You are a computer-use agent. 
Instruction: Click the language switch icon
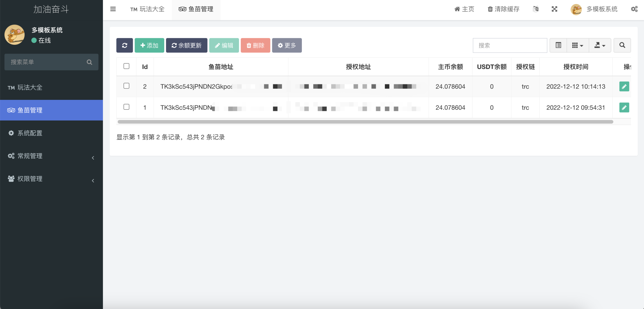(x=536, y=9)
